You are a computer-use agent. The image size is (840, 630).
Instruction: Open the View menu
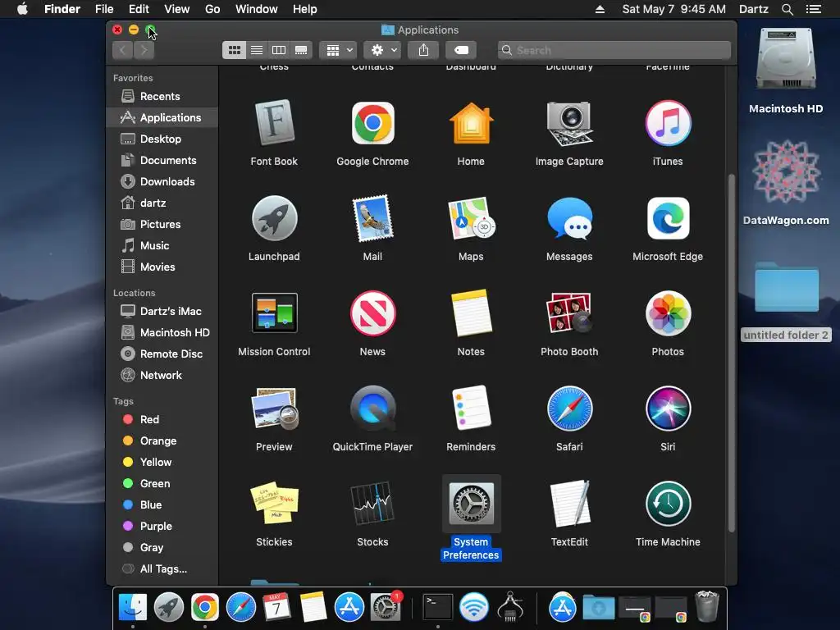(177, 9)
